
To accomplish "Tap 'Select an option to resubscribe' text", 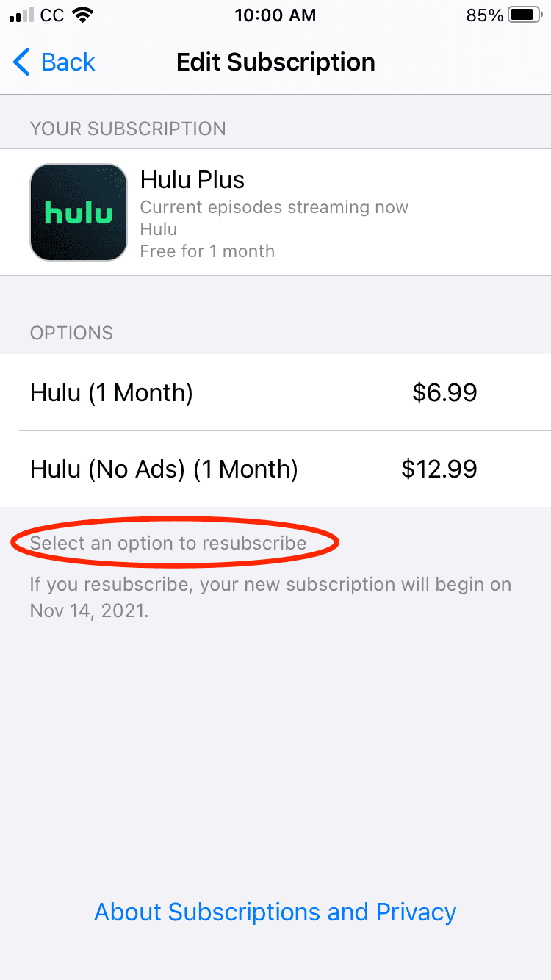I will 168,543.
